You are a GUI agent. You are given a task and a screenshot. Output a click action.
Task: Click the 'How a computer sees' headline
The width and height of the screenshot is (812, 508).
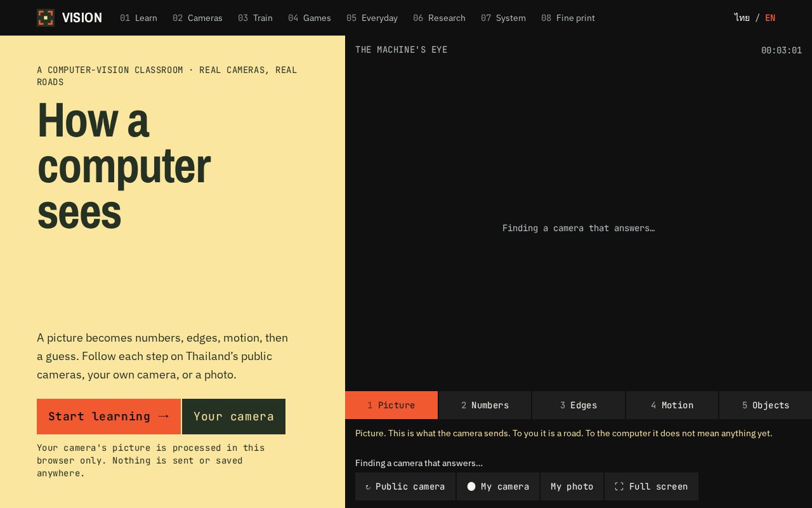pos(124,166)
